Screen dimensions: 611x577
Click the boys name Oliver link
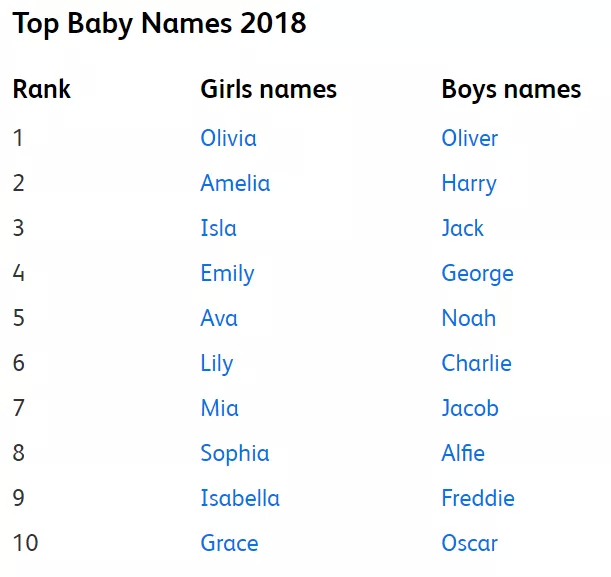tap(469, 139)
